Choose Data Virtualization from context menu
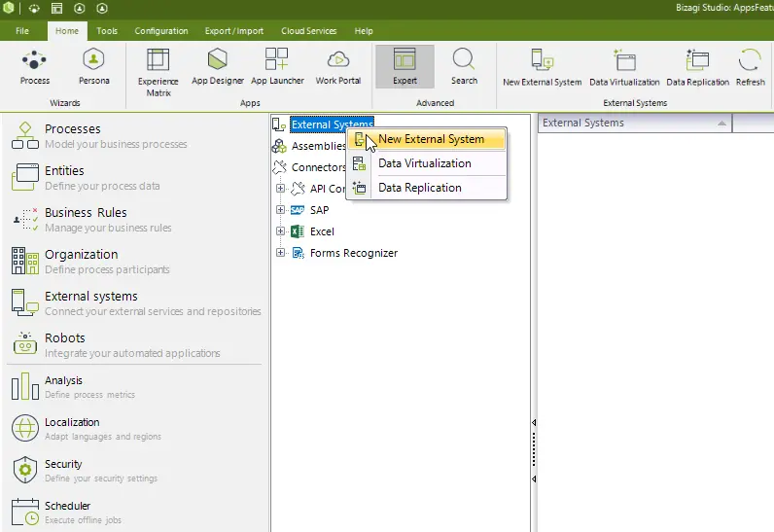 (427, 163)
